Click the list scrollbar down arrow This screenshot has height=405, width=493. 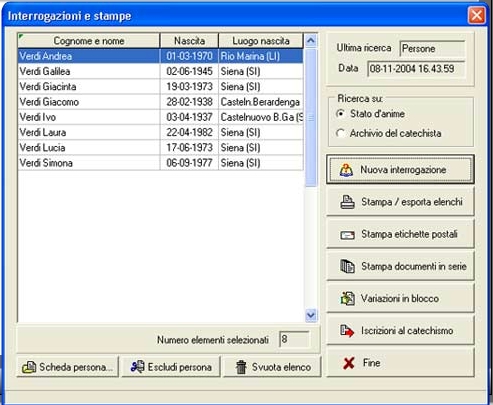[x=311, y=315]
